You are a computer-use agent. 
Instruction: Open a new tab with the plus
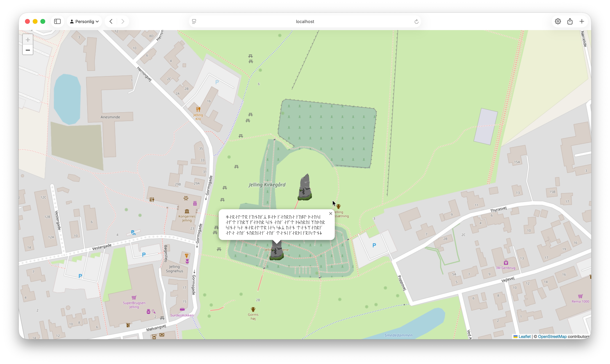coord(582,22)
